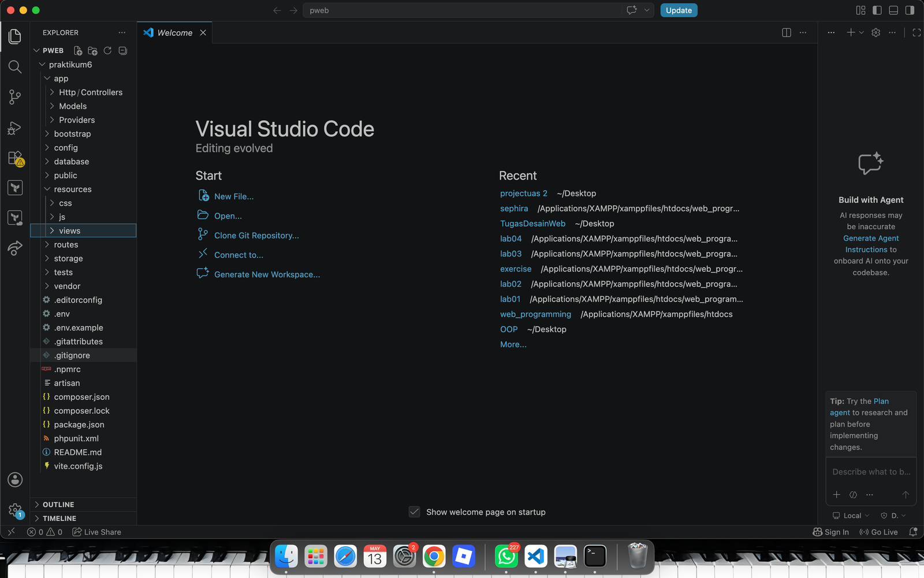Open Finder from the Dock

[x=286, y=557]
